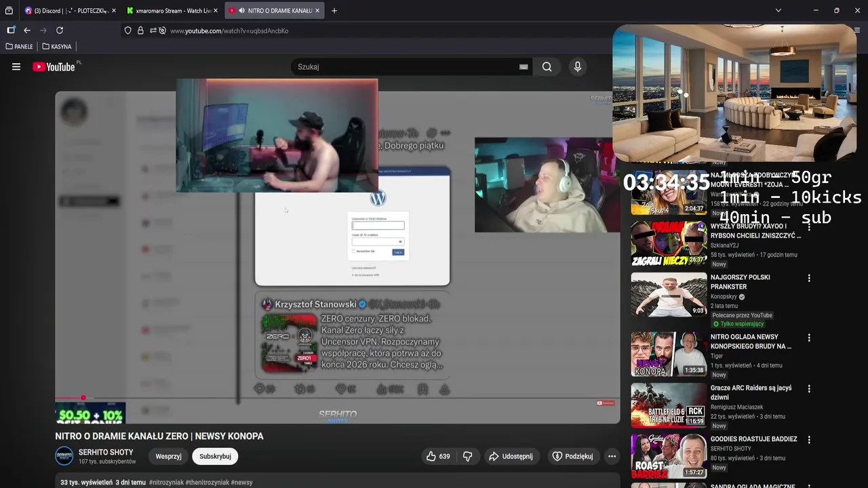Share the video with Udostępnij
This screenshot has width=868, height=488.
tap(511, 456)
